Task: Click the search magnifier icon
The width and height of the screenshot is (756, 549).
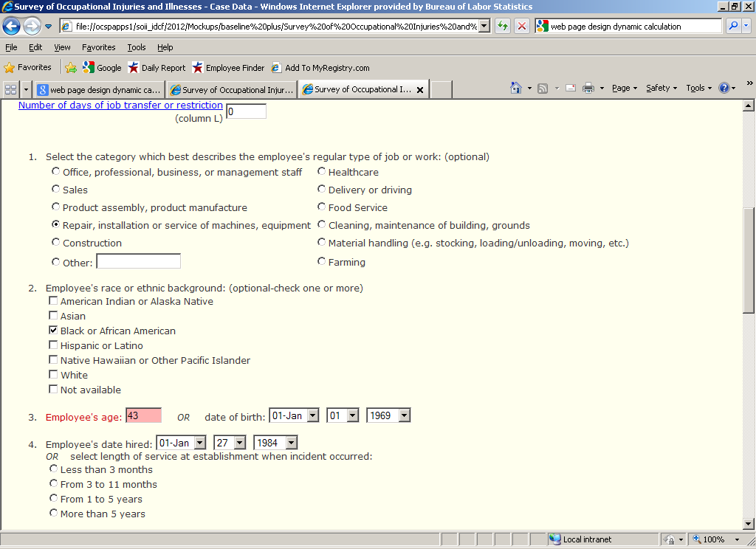Action: tap(733, 27)
